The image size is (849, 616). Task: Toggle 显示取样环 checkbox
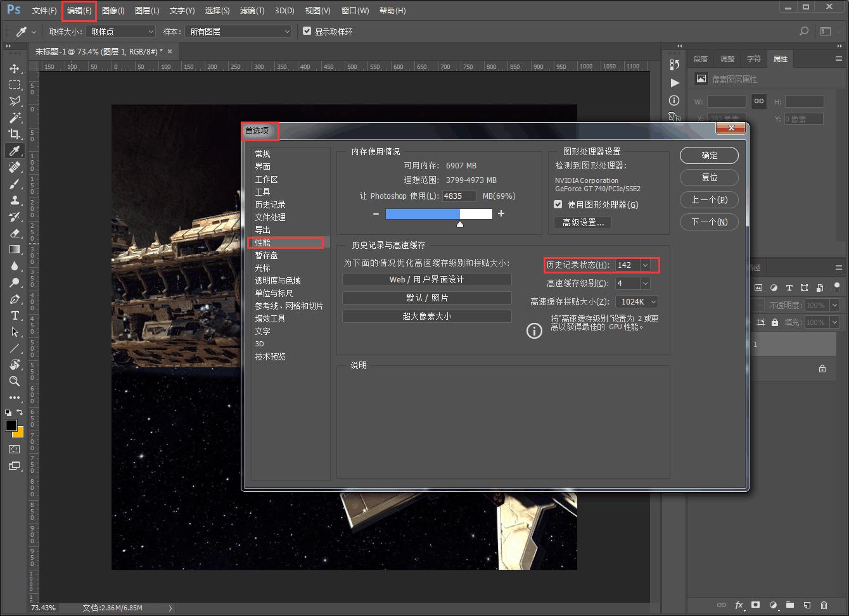point(307,31)
